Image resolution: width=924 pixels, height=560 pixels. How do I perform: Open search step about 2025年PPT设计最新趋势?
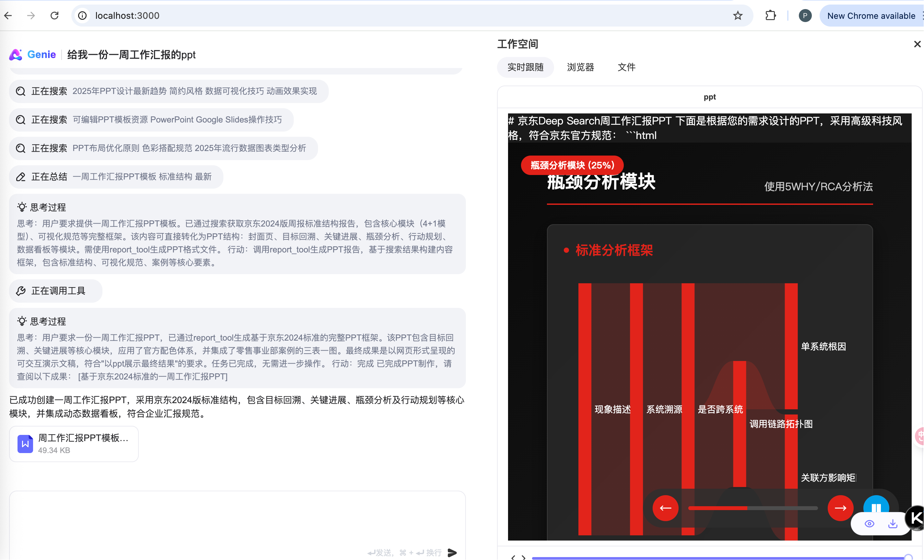click(x=169, y=91)
